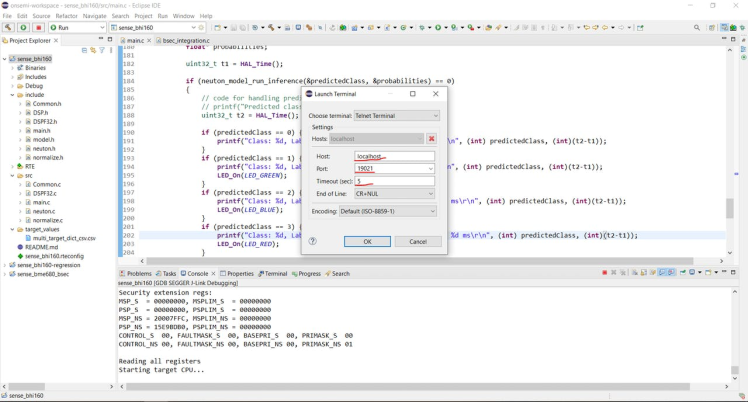Viewport: 748px width, 402px height.
Task: Open the Encoding dropdown
Action: [x=388, y=211]
